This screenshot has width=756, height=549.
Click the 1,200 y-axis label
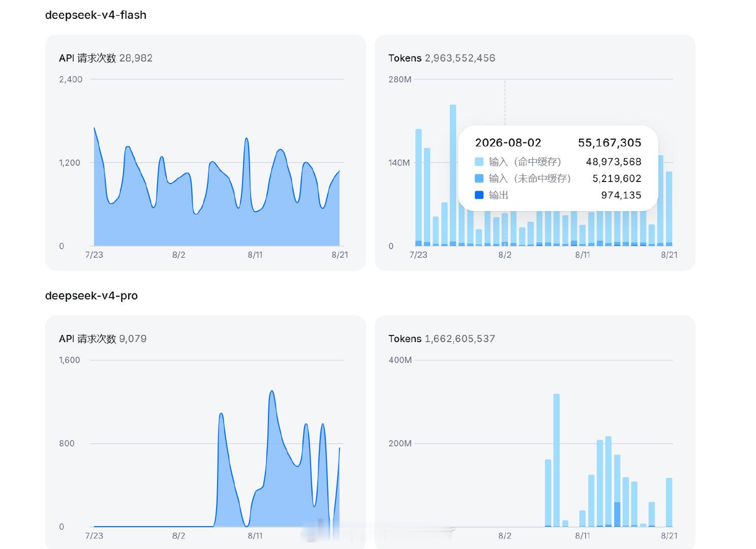coord(70,163)
